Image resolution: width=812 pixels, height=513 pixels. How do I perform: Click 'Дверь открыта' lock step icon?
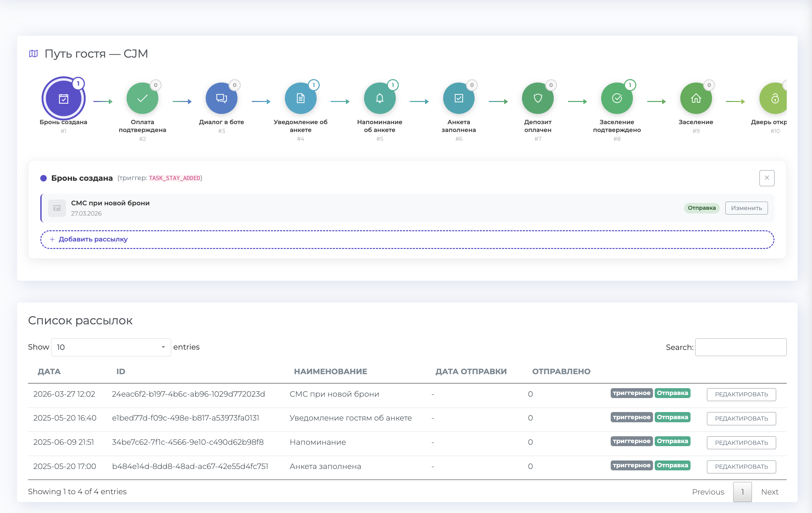774,99
